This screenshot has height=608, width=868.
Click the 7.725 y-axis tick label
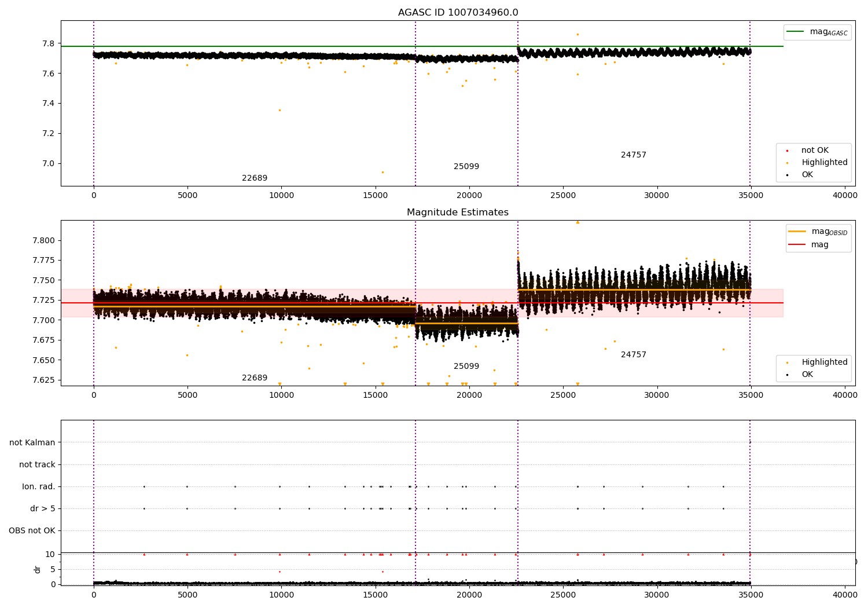pos(44,301)
